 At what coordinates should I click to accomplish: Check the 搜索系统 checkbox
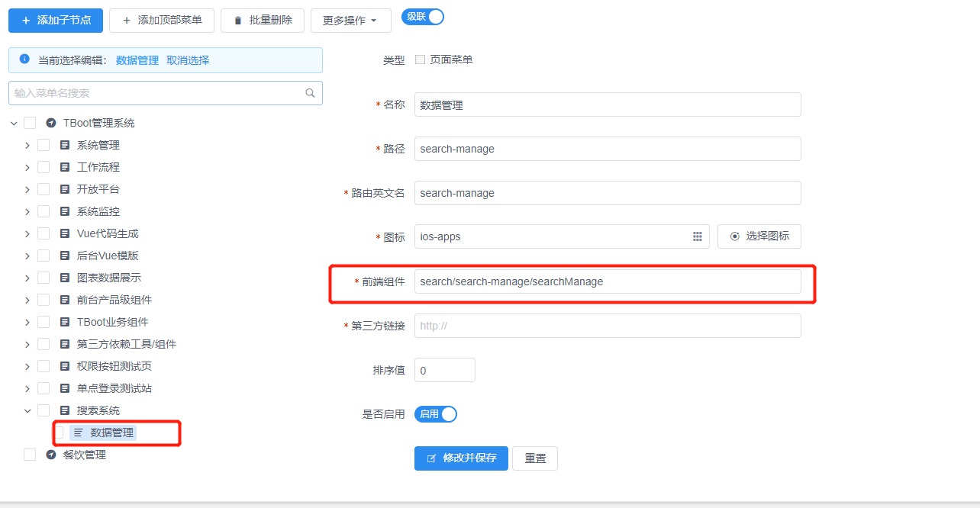coord(44,410)
